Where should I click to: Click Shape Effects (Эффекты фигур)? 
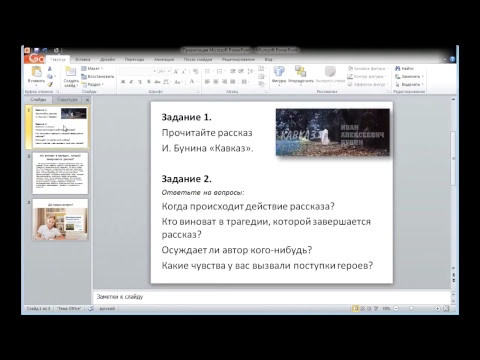[x=367, y=84]
